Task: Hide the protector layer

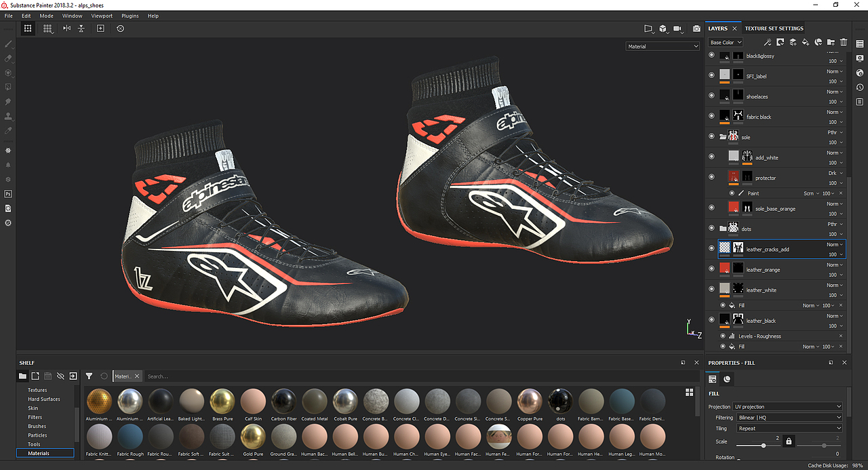Action: click(711, 177)
